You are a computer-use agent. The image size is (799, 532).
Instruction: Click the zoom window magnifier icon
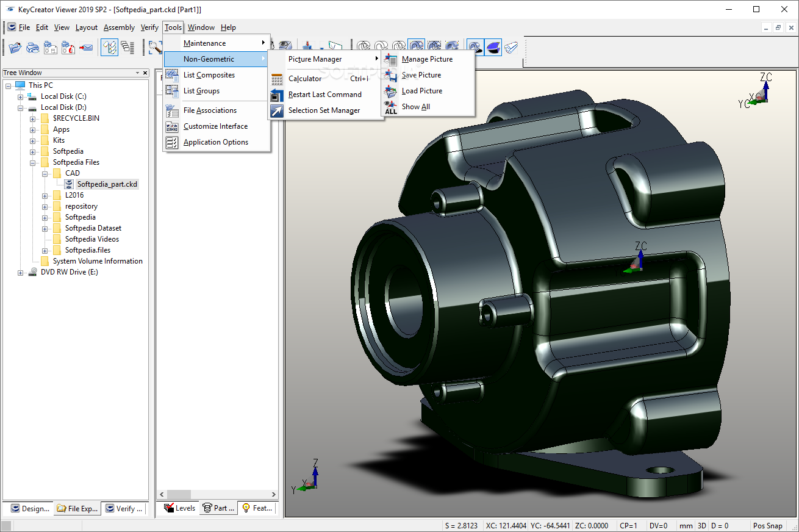(155, 47)
